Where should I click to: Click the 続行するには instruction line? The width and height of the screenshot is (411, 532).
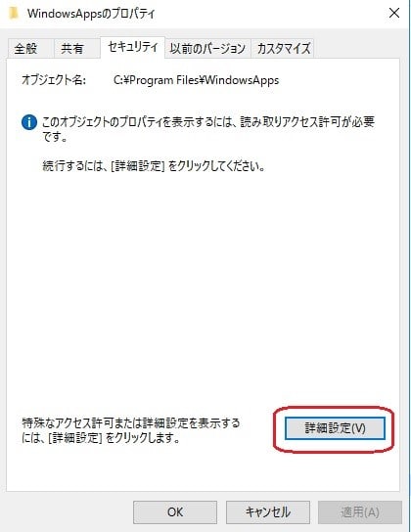[x=154, y=166]
